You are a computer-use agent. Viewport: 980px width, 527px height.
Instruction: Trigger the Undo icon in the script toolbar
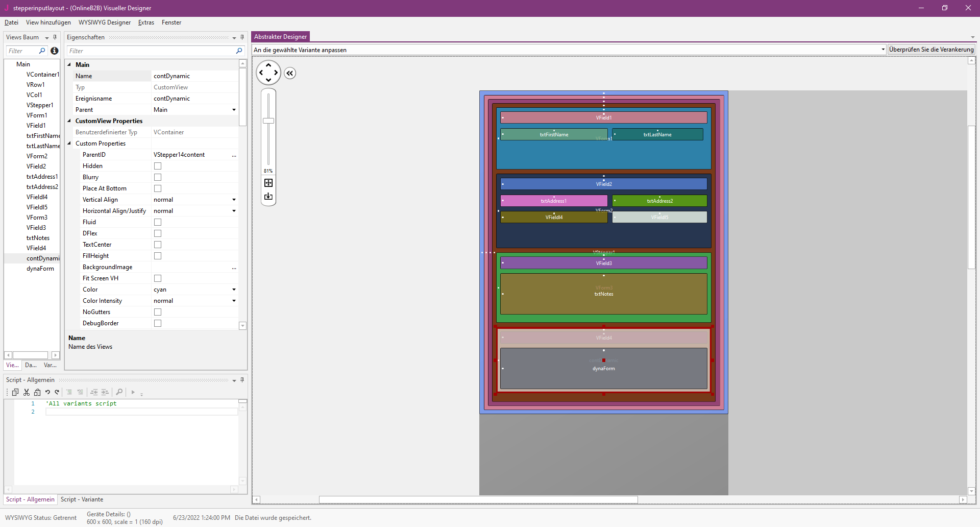tap(47, 392)
